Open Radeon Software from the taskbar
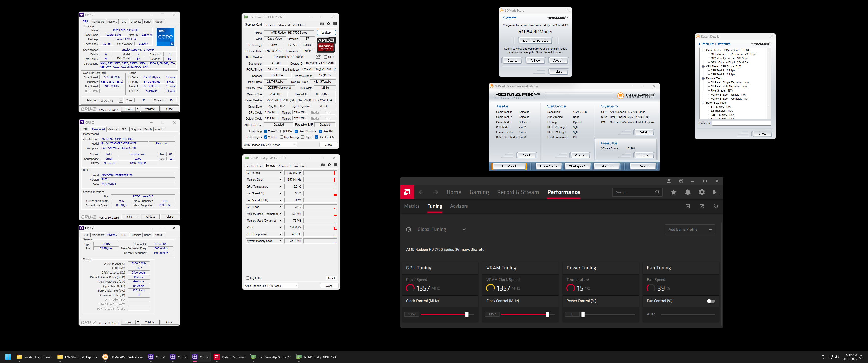 (230, 357)
